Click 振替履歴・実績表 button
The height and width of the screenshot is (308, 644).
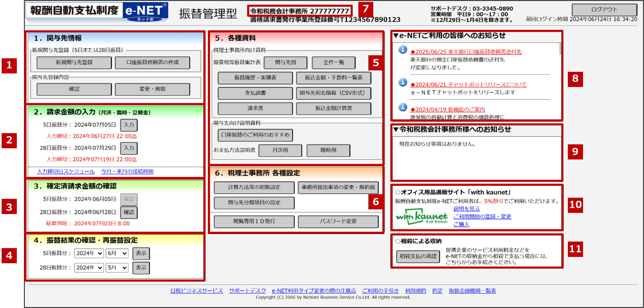pos(255,78)
